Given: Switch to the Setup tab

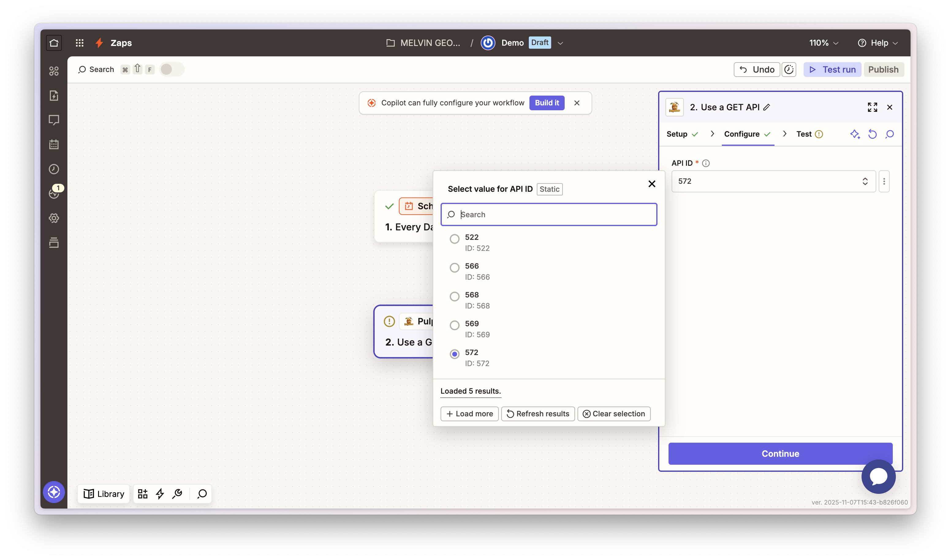Looking at the screenshot, I should [x=678, y=134].
